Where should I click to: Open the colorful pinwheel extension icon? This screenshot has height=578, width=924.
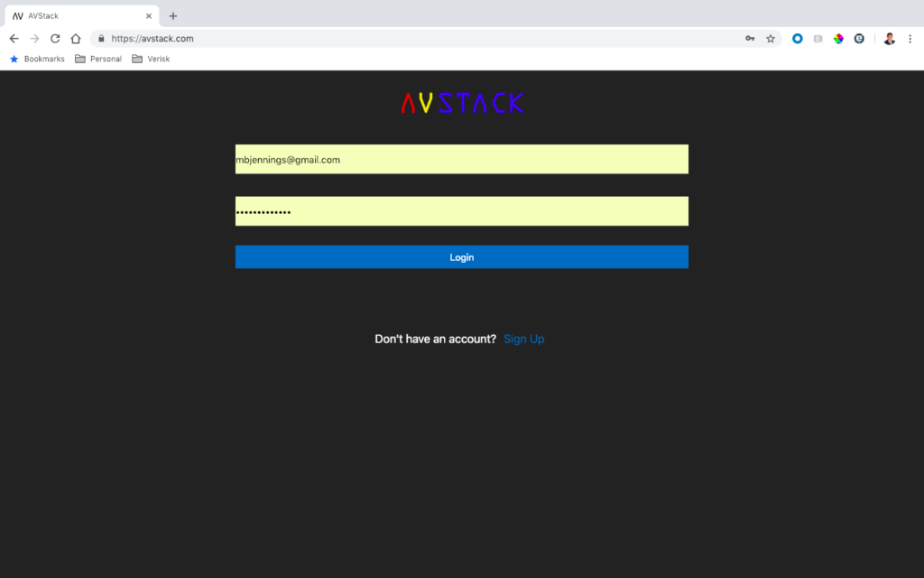tap(838, 38)
